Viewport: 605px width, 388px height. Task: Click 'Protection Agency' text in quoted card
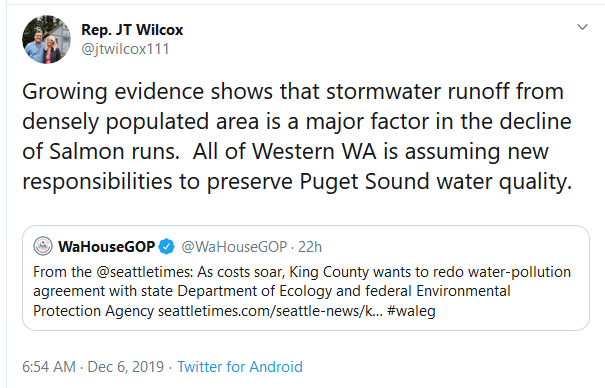coord(93,311)
